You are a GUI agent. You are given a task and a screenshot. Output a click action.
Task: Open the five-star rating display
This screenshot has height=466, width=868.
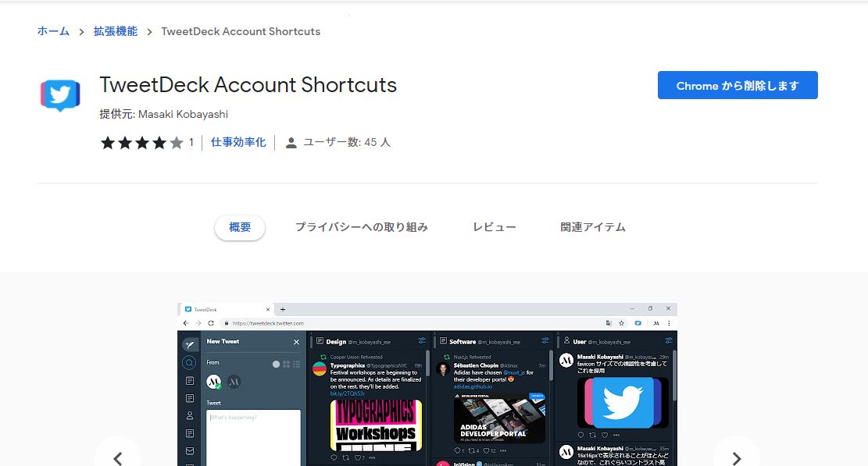point(141,143)
